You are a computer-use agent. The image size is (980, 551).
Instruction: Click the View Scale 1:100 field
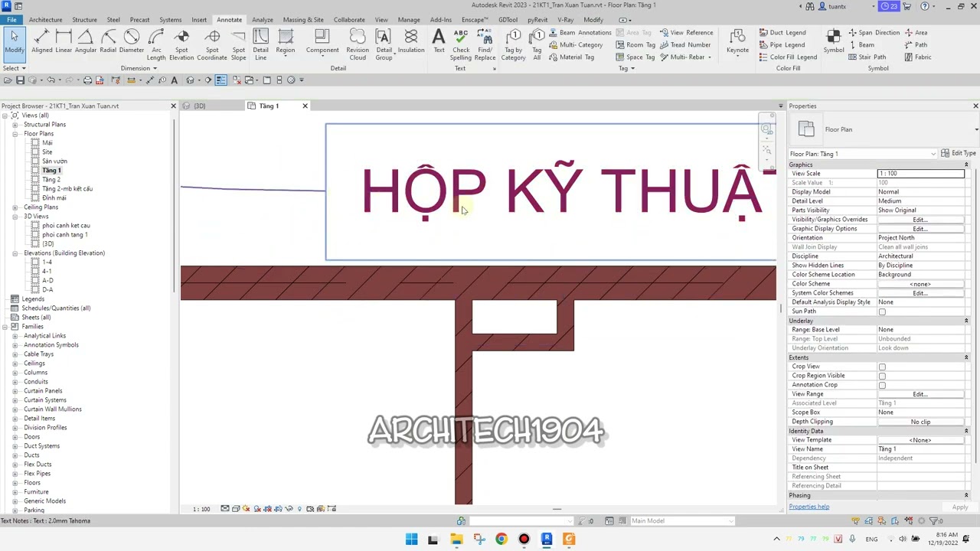tap(920, 174)
